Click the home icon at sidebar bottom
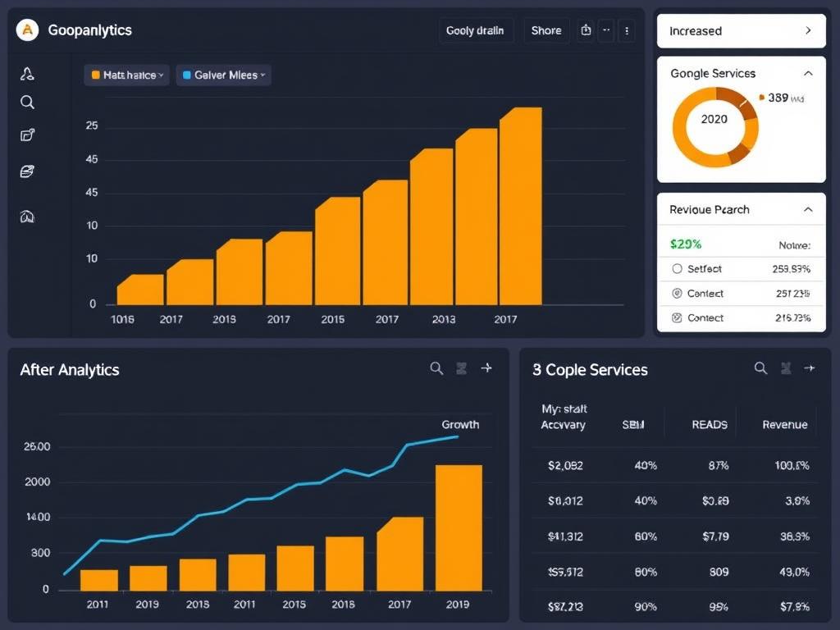The image size is (840, 630). 27,217
